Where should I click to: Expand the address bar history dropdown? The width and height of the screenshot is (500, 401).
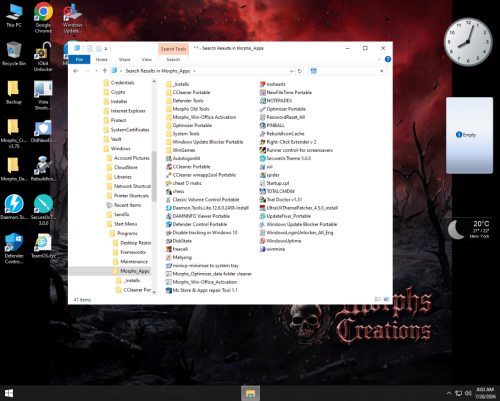tap(291, 71)
